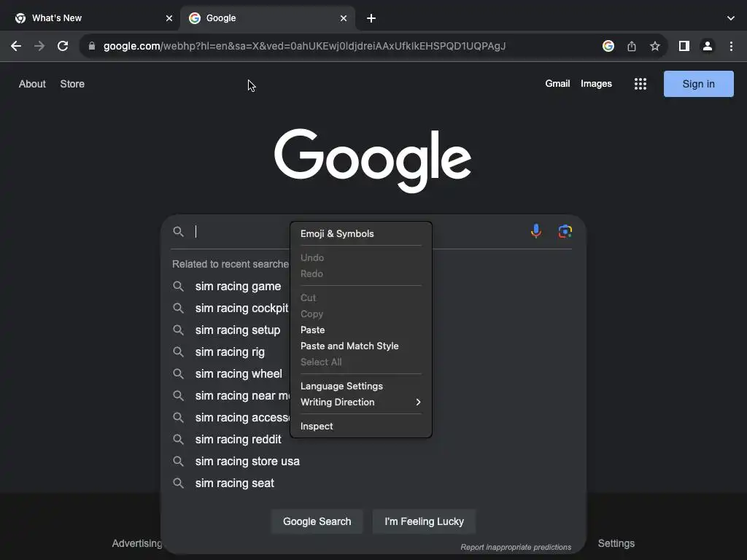
Task: Open Gmail from the header
Action: pyautogui.click(x=557, y=84)
